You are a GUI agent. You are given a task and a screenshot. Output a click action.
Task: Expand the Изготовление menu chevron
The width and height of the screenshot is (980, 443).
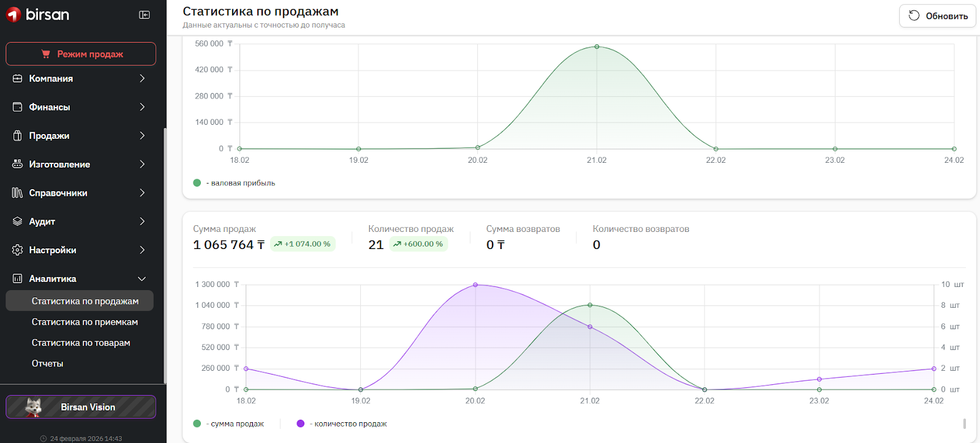(x=142, y=164)
